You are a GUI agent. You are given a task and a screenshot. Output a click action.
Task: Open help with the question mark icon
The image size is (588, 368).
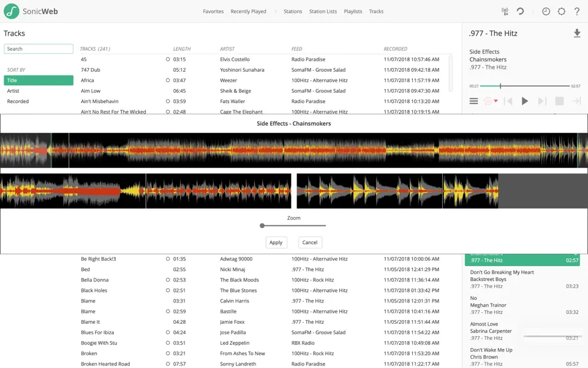(577, 12)
